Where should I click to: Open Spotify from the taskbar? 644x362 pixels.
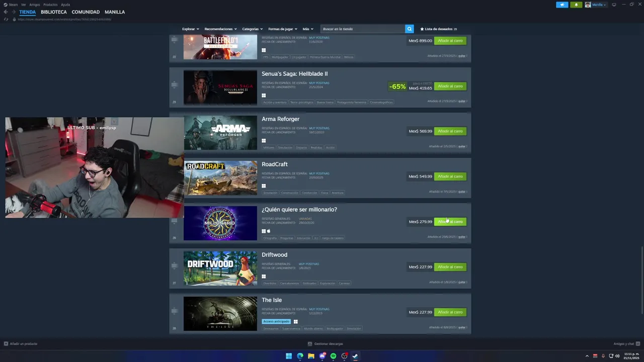333,356
